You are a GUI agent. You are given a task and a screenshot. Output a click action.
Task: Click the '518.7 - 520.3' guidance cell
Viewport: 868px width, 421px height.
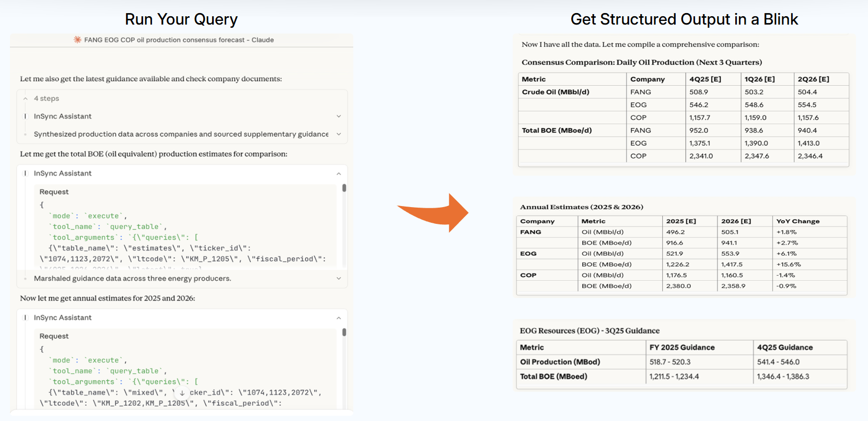[x=670, y=362]
